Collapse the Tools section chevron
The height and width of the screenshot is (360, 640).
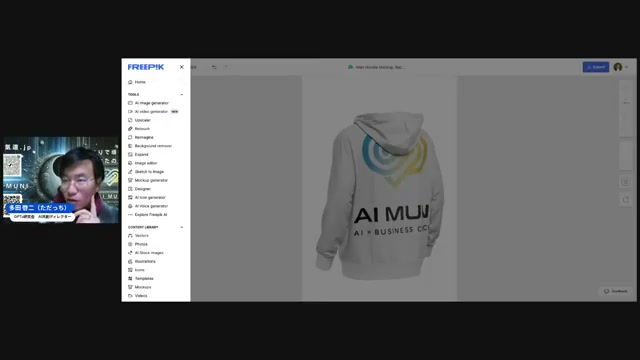(182, 95)
